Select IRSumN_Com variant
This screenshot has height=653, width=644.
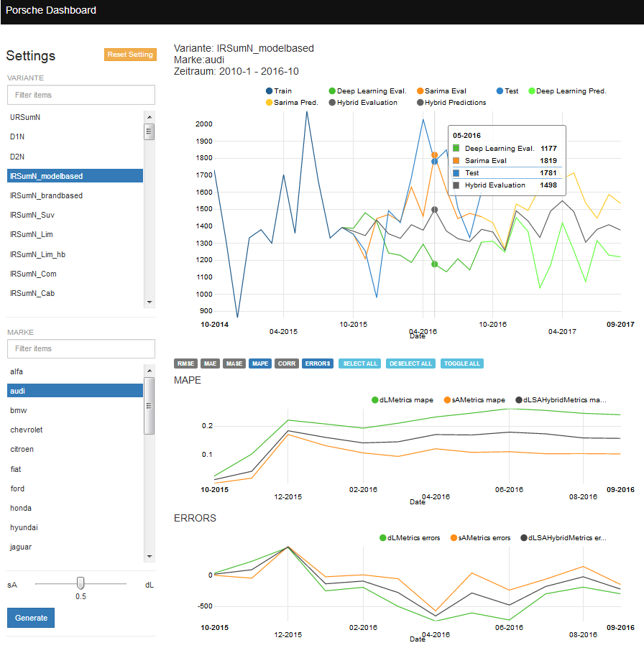(75, 274)
